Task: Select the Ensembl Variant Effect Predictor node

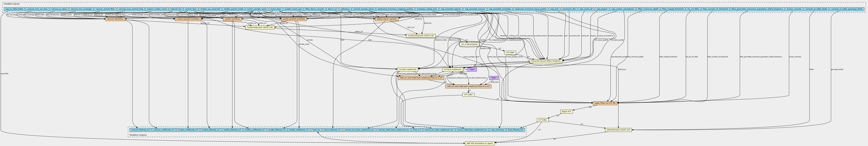Action: [x=546, y=61]
